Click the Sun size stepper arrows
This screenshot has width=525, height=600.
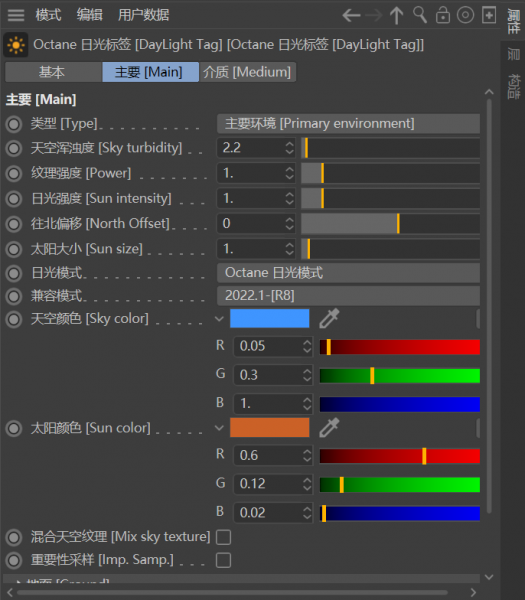[x=290, y=249]
